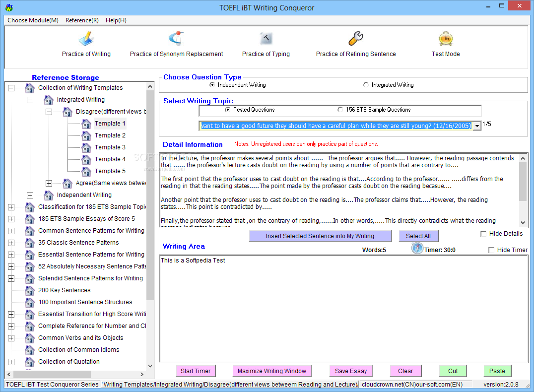Open the Choose Module menu
Viewport: 534px width, 392px height.
tap(33, 20)
